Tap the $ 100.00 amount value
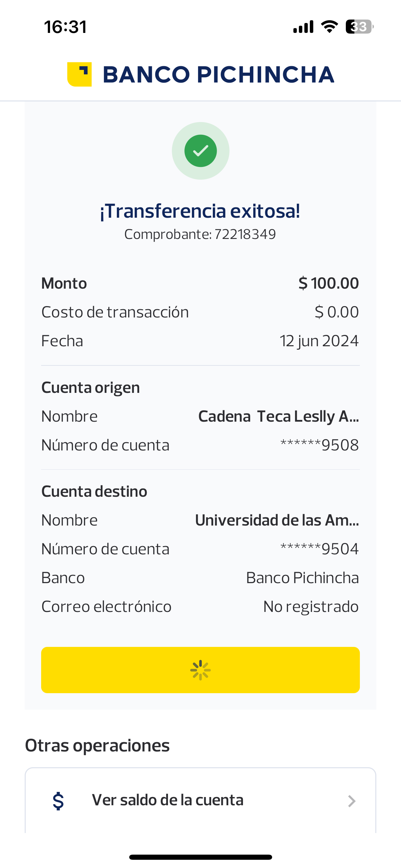 (328, 284)
